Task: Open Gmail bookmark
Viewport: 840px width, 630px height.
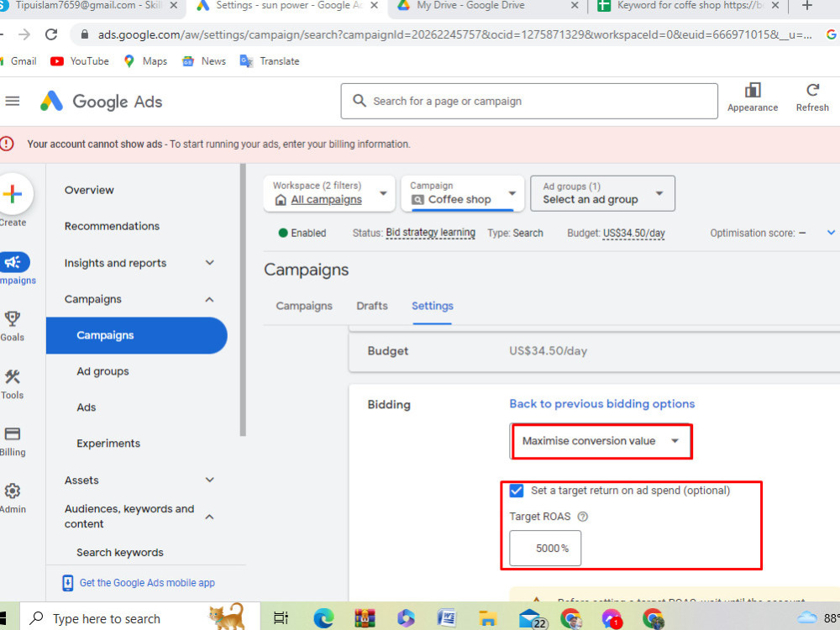Action: click(19, 61)
